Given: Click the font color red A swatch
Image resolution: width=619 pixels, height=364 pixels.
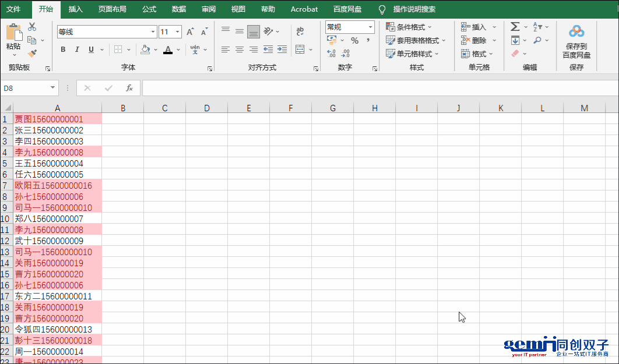Looking at the screenshot, I should coord(168,50).
